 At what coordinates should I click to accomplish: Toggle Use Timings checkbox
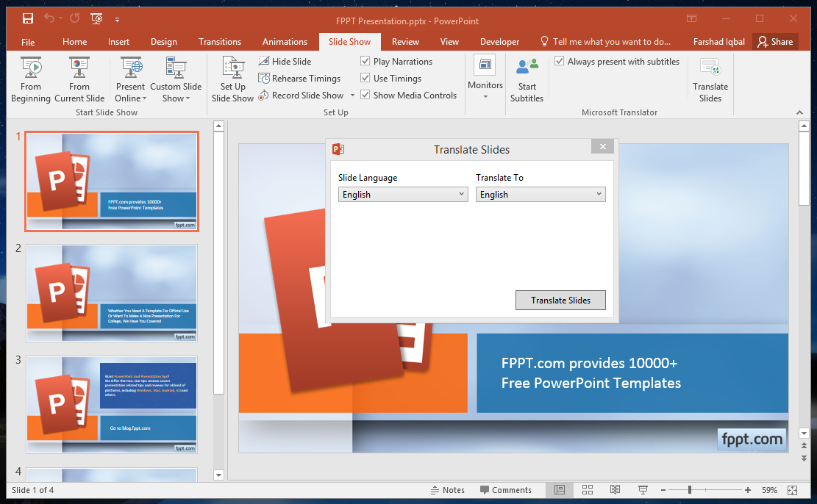pos(365,78)
